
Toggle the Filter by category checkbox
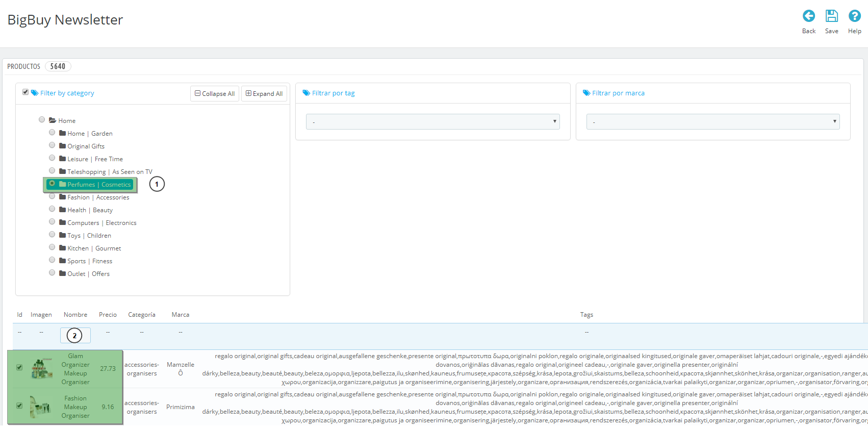tap(25, 92)
